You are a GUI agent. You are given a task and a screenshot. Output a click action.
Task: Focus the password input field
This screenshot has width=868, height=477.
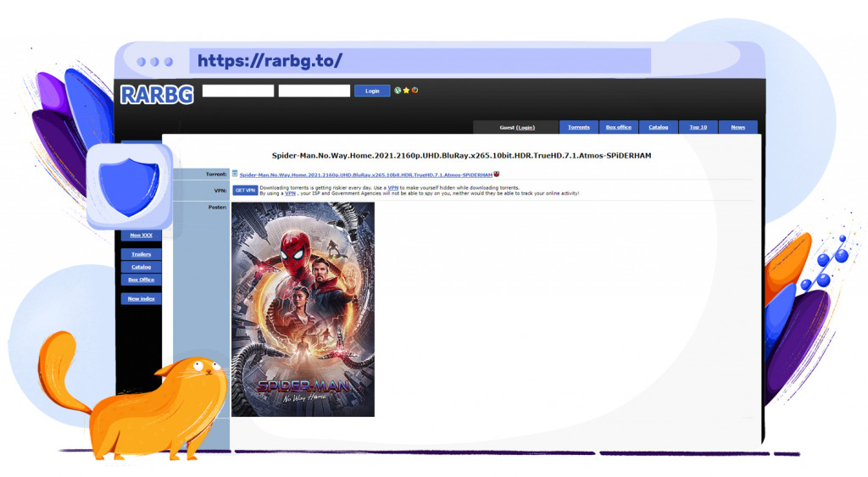314,91
